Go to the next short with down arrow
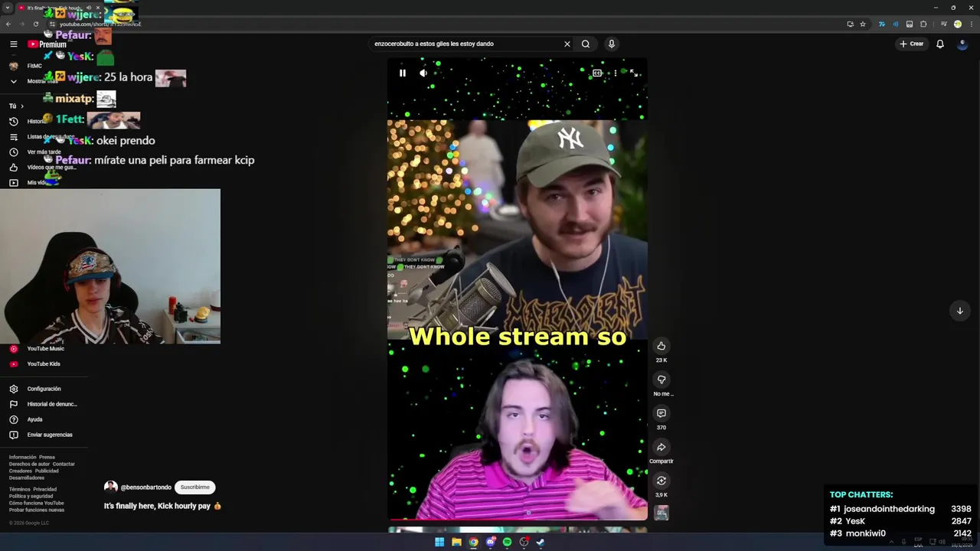 (959, 311)
